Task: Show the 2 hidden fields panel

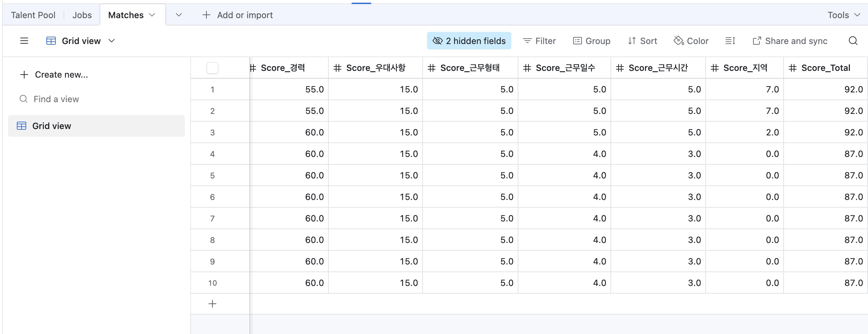Action: tap(469, 41)
